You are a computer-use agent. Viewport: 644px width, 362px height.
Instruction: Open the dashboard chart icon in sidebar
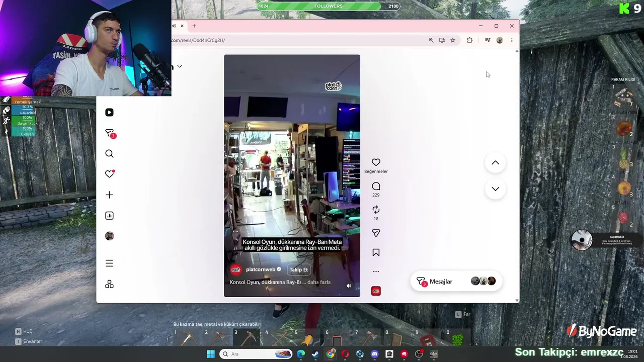[109, 216]
